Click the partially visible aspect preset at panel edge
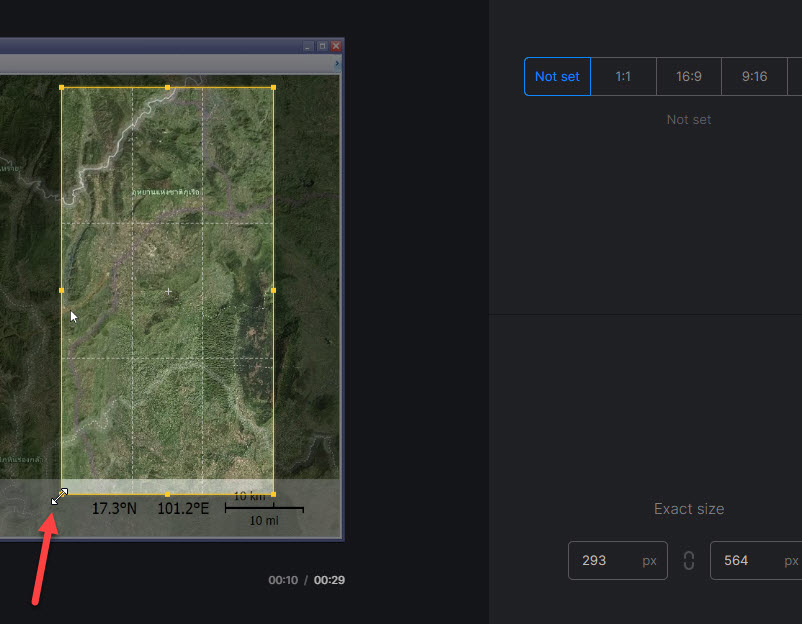Viewport: 802px width, 624px height. tap(795, 76)
